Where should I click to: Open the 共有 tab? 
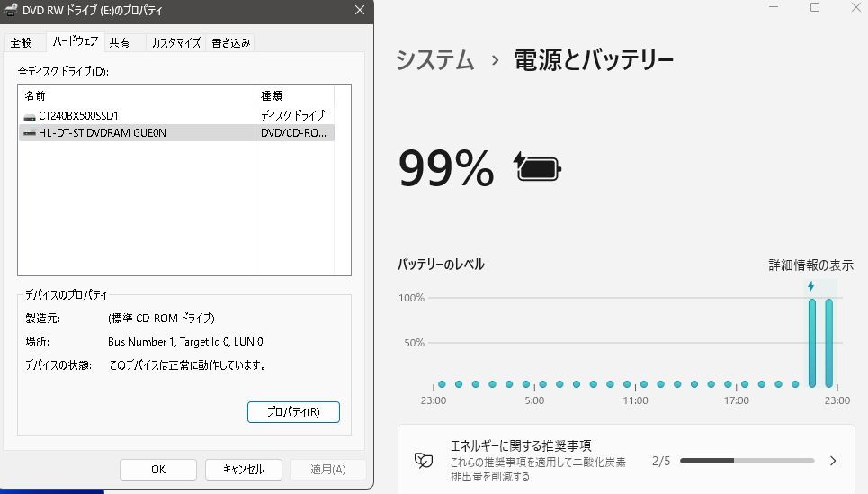coord(119,42)
